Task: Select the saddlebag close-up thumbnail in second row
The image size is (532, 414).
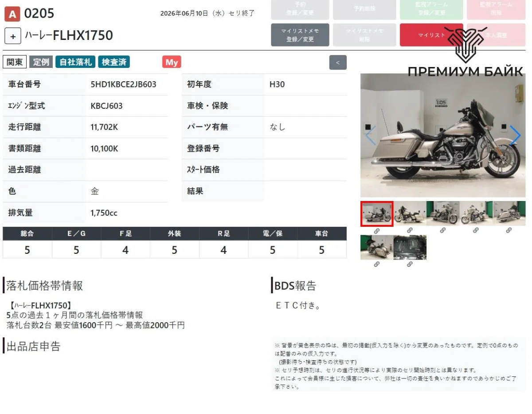Action: tap(377, 247)
